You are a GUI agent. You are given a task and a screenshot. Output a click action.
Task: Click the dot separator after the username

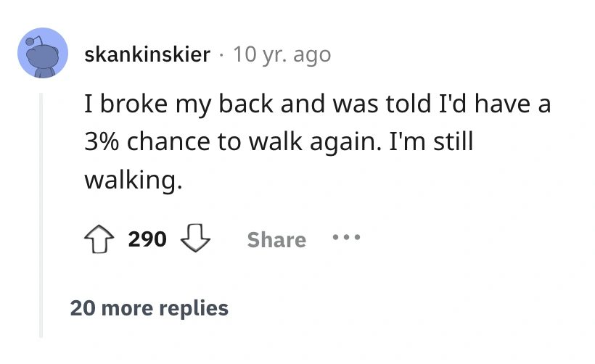pyautogui.click(x=221, y=55)
